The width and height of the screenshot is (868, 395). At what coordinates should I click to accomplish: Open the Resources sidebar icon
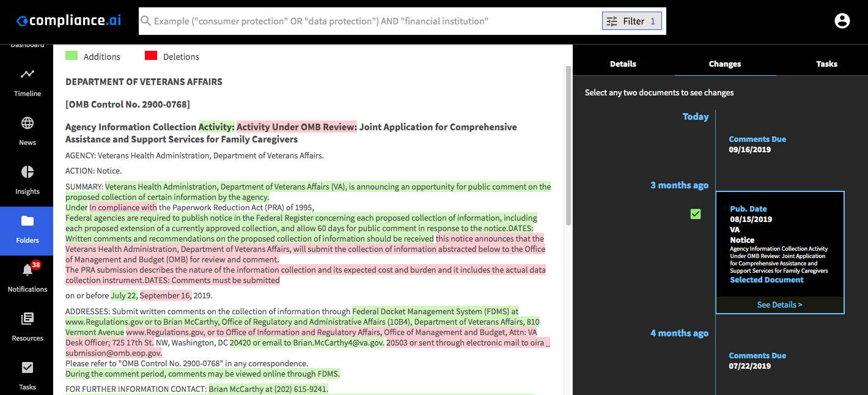28,319
